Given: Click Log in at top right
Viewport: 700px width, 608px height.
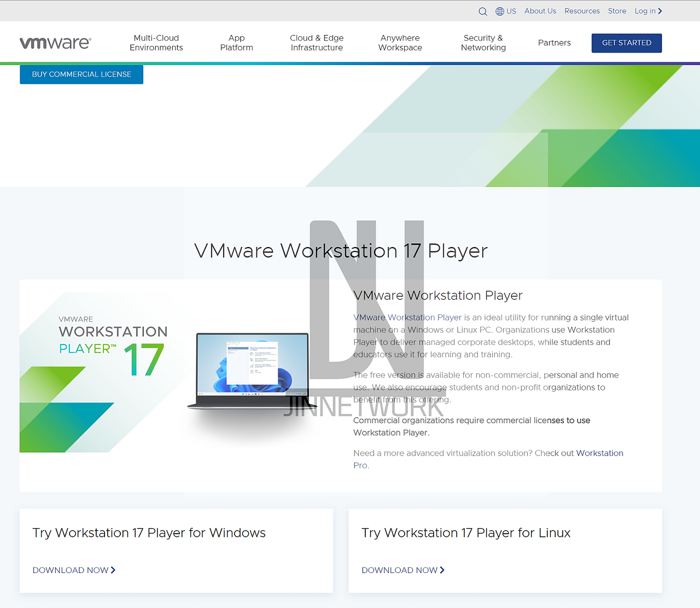Looking at the screenshot, I should point(648,11).
